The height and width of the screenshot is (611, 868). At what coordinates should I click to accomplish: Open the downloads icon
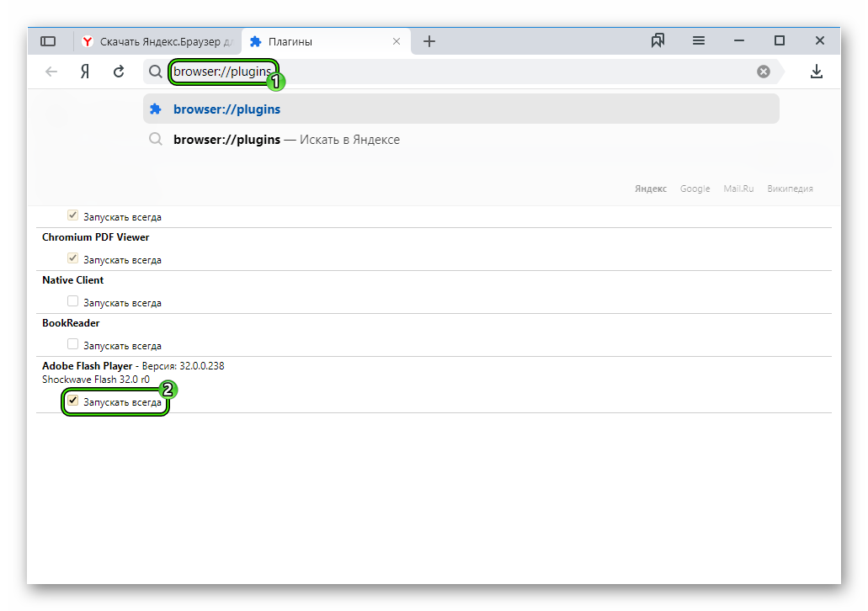817,72
